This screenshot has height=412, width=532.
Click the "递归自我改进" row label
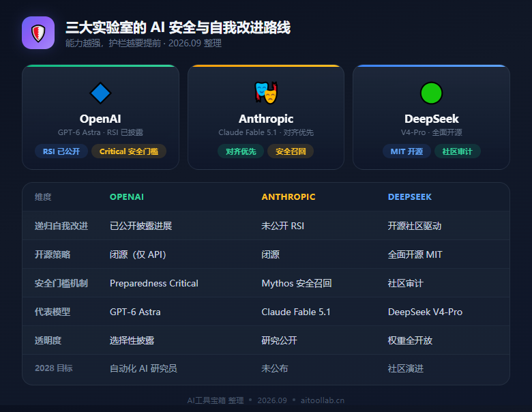61,226
